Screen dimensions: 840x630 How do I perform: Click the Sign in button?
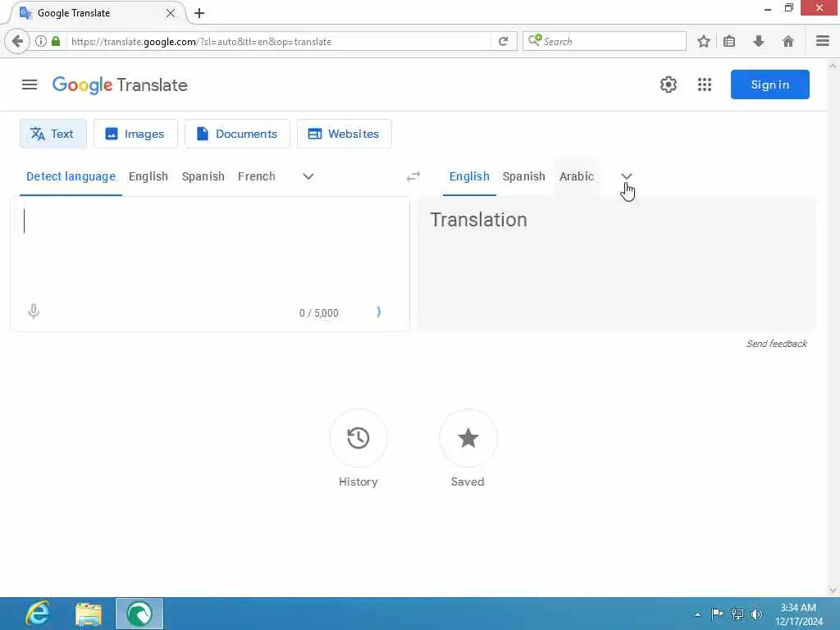pyautogui.click(x=769, y=84)
